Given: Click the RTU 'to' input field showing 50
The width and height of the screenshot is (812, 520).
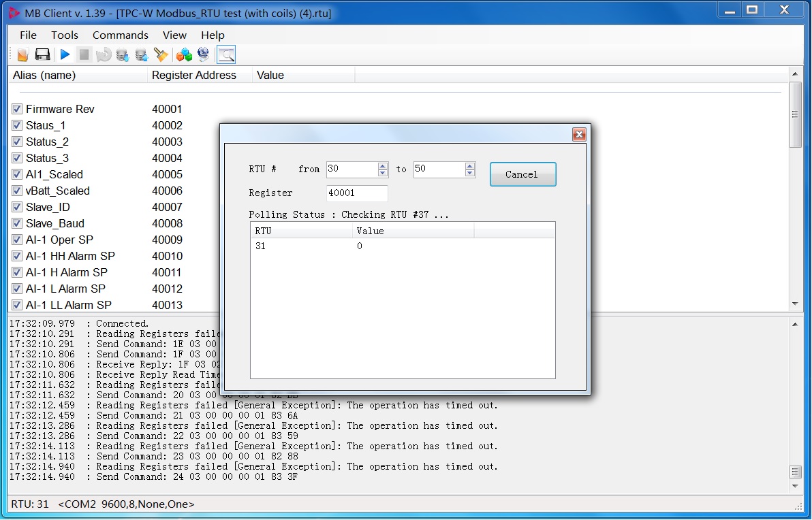Looking at the screenshot, I should point(439,169).
